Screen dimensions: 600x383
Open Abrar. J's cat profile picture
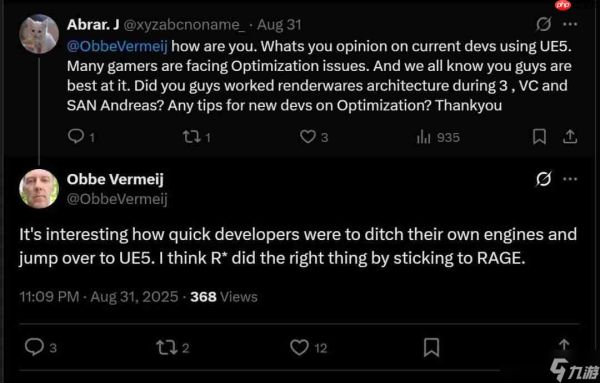tap(39, 34)
